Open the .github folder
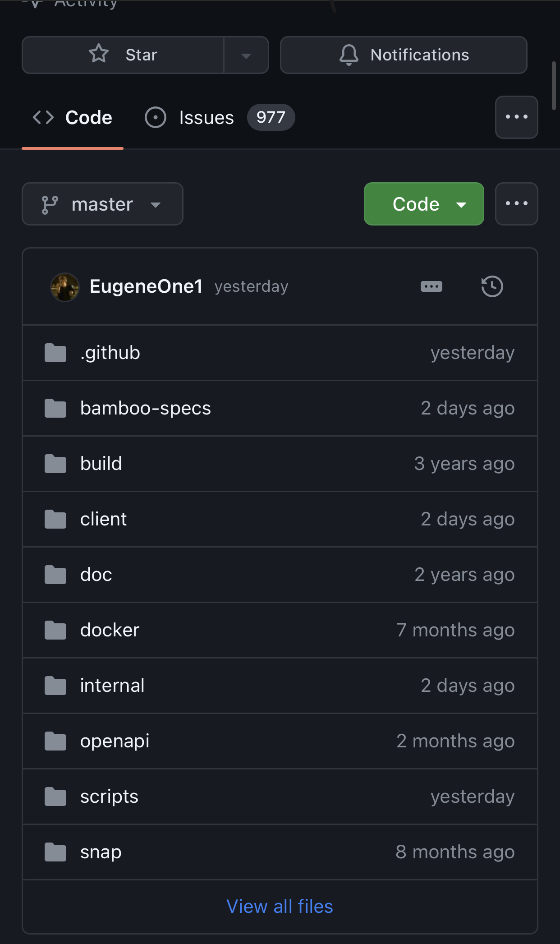 coord(110,353)
